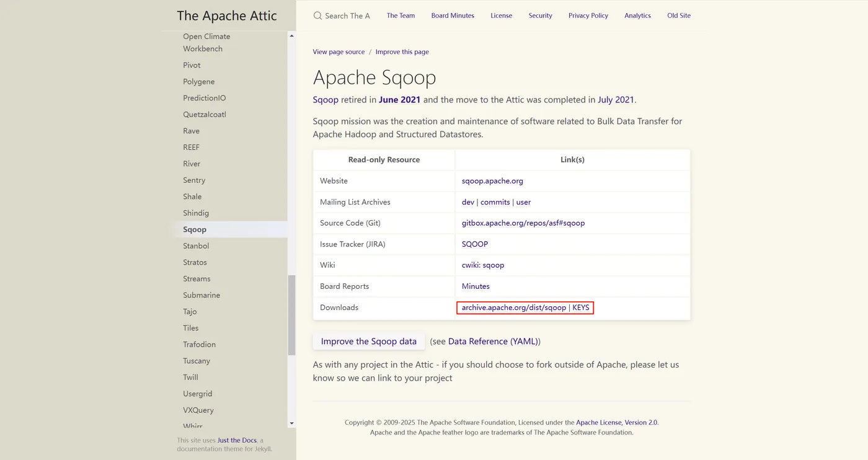Viewport: 868px width, 460px height.
Task: Click the Improve the Sqoop data button
Action: (x=369, y=341)
